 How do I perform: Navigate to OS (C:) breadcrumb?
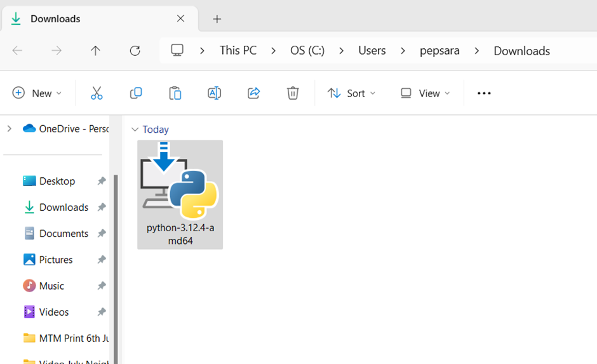307,50
